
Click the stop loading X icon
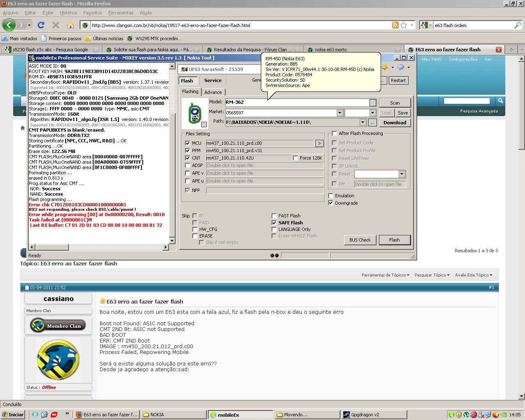[56, 25]
